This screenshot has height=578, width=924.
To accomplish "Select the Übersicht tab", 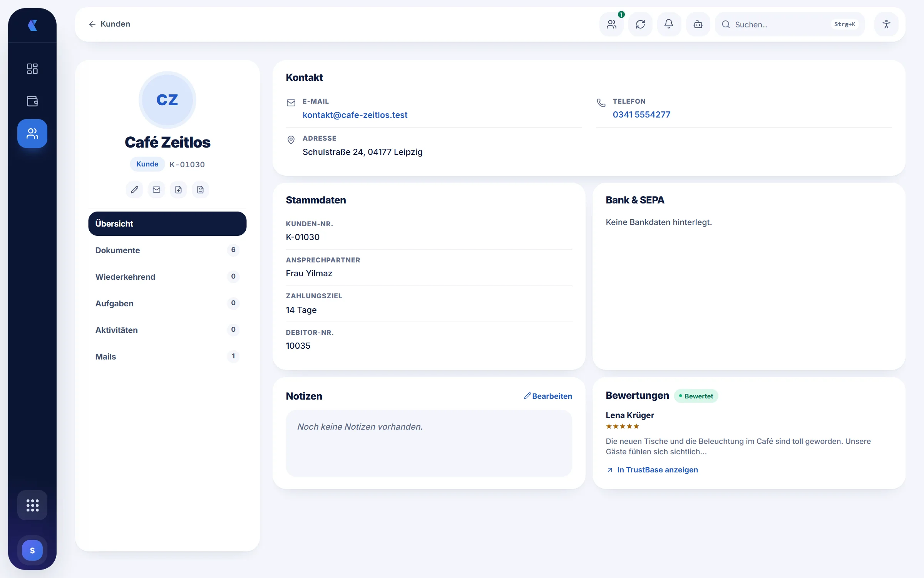I will pyautogui.click(x=167, y=223).
